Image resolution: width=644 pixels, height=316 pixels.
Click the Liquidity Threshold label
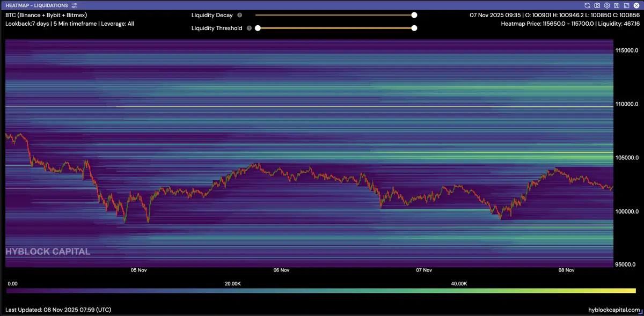217,28
